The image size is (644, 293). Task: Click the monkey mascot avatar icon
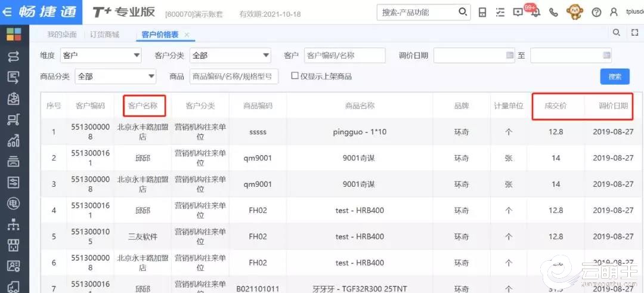[x=575, y=12]
